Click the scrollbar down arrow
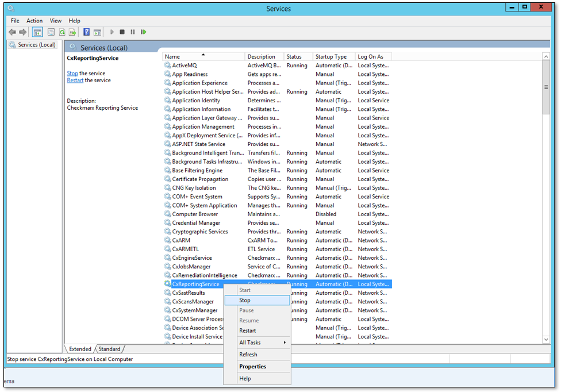 point(546,340)
